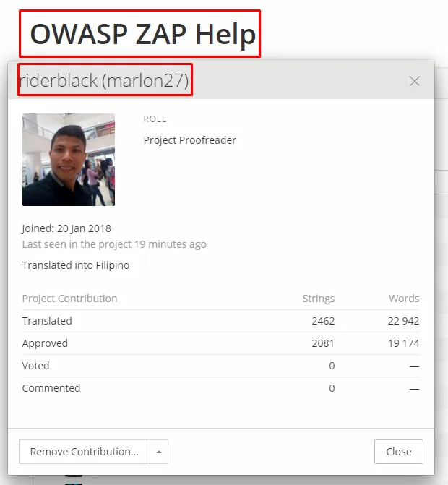Select the Translated into Filipino text
This screenshot has height=485, width=448.
76,265
